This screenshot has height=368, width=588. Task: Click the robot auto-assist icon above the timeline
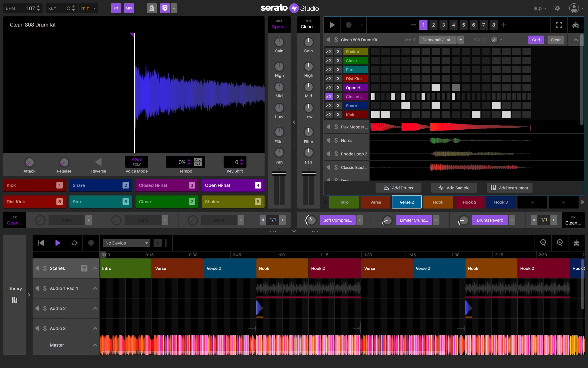click(x=576, y=243)
